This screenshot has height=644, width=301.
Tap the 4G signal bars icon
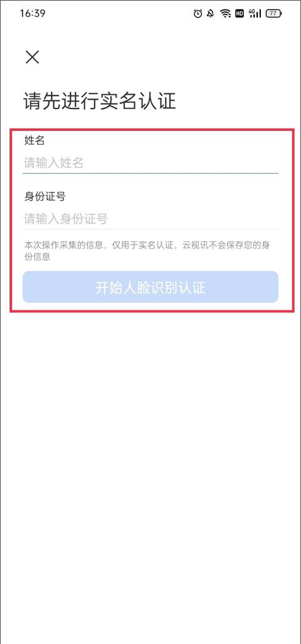click(255, 14)
